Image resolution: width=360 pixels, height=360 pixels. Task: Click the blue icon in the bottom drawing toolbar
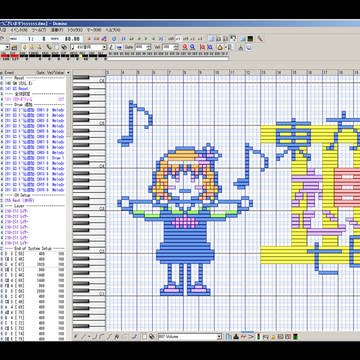(x=134, y=337)
